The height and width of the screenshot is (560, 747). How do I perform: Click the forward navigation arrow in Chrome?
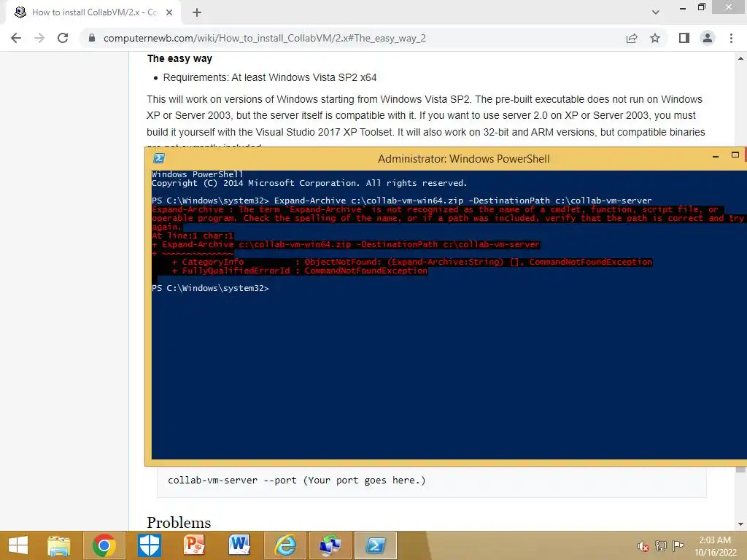tap(39, 38)
